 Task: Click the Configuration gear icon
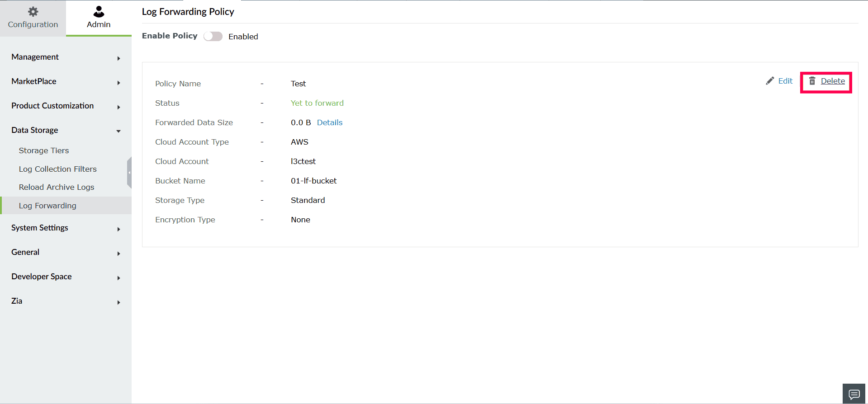[x=33, y=12]
